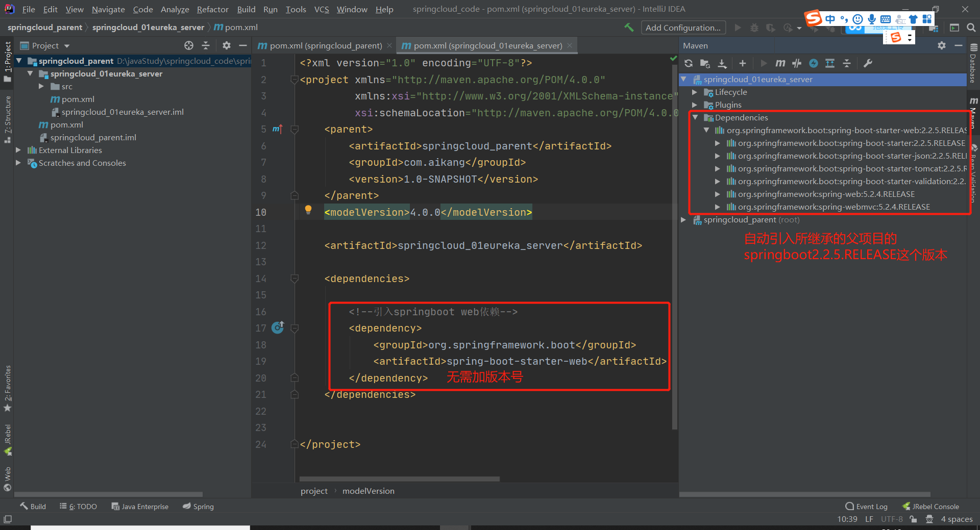The height and width of the screenshot is (530, 980).
Task: Collapse all in Project panel
Action: (206, 45)
